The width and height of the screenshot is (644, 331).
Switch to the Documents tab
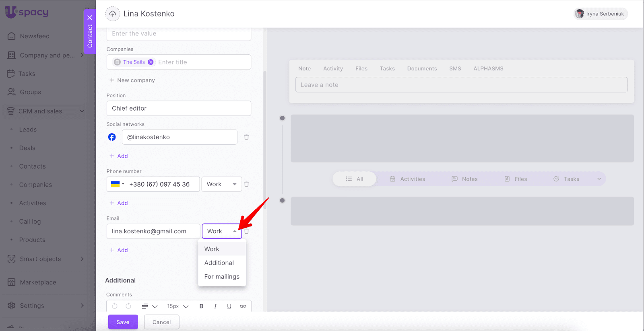coord(422,69)
